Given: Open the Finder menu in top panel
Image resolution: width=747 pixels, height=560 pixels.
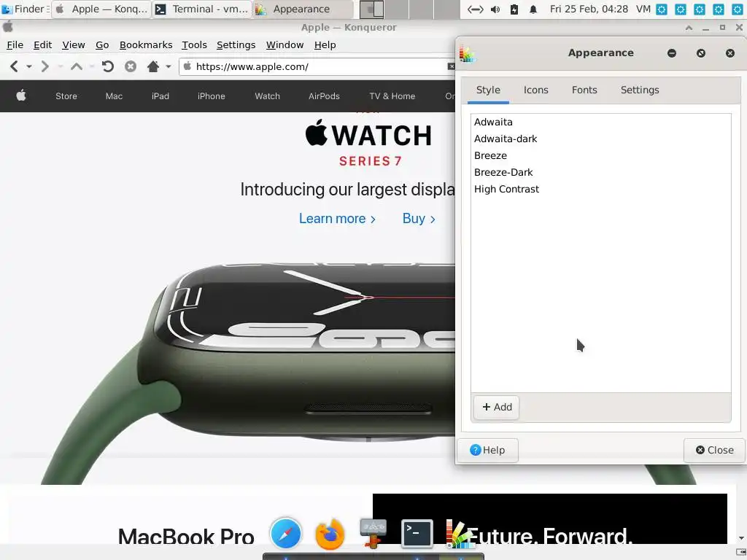Looking at the screenshot, I should [x=25, y=9].
